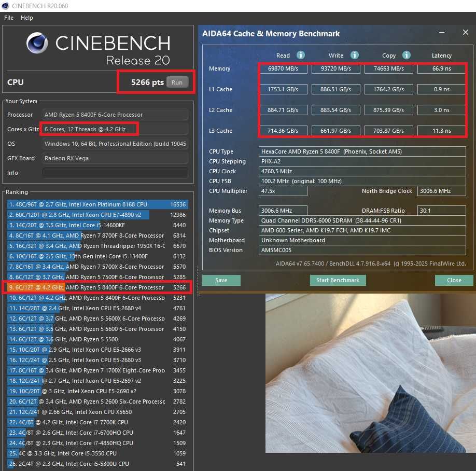Screen dimensions: 476x471
Task: Click Memory Latency value 66.9 ns
Action: 441,68
